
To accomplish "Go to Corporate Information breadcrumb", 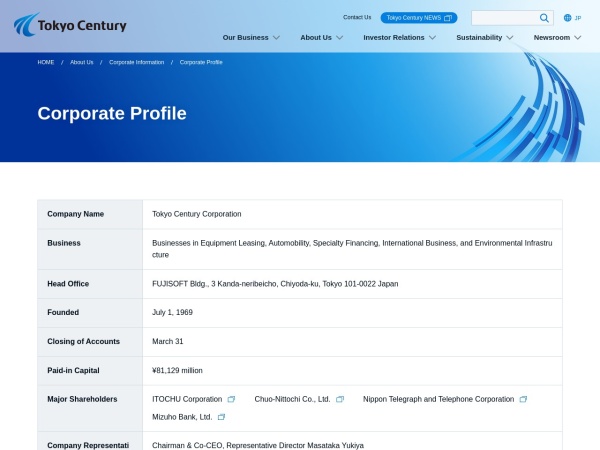I will (136, 62).
